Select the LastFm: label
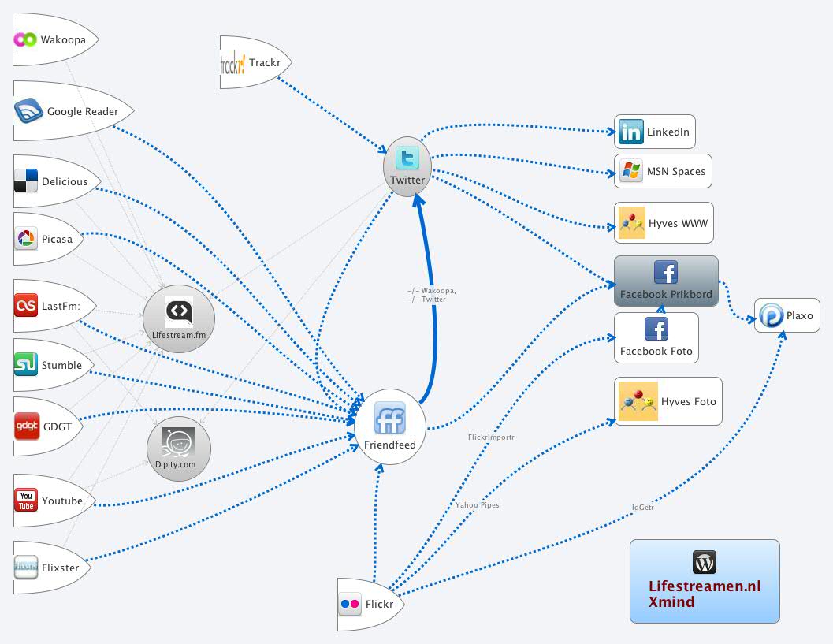This screenshot has height=644, width=833. pyautogui.click(x=61, y=306)
